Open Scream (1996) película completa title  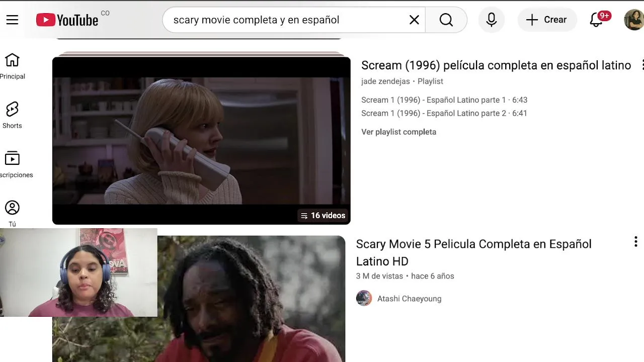[496, 65]
